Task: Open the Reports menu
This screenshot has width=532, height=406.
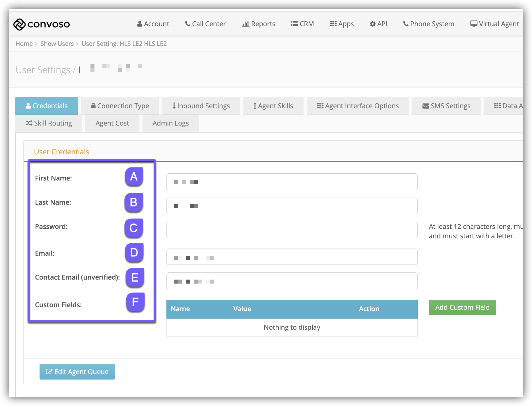Action: point(258,24)
